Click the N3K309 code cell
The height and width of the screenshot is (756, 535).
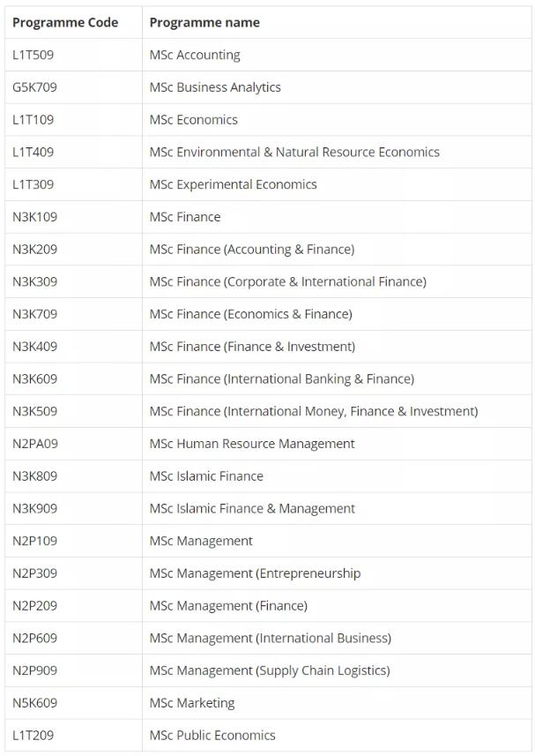point(34,281)
